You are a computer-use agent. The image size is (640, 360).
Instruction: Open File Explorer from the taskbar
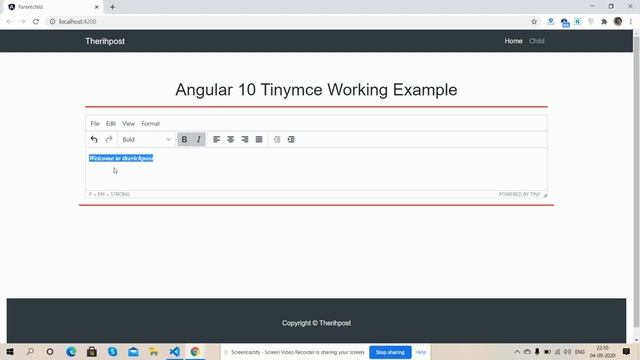pos(153,352)
